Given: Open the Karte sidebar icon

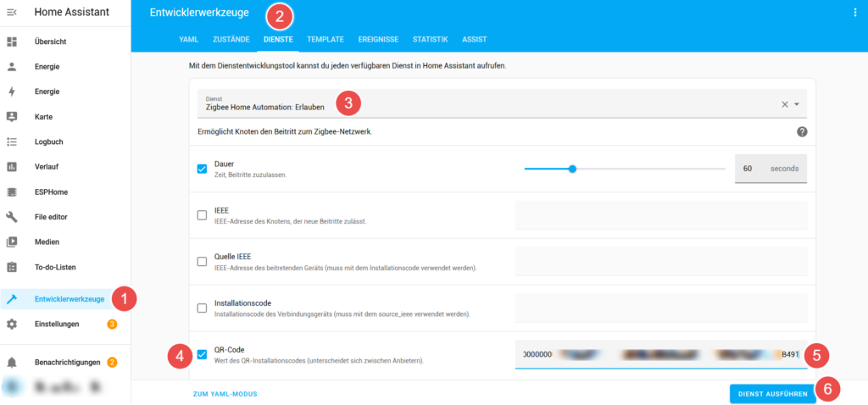Looking at the screenshot, I should 12,117.
